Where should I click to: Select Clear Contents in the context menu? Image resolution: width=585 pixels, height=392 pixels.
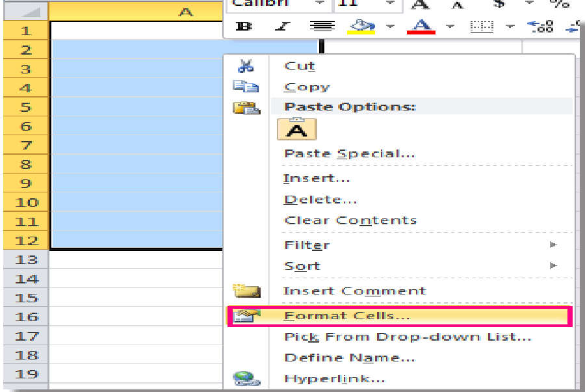pyautogui.click(x=350, y=220)
